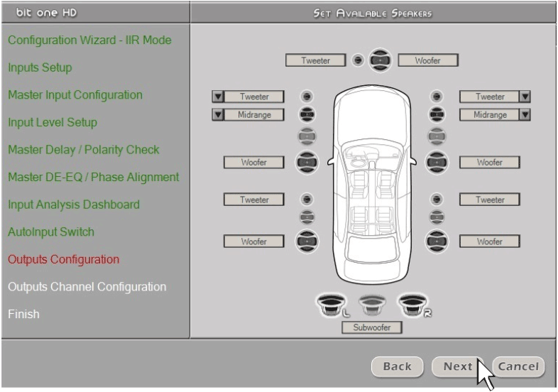The width and height of the screenshot is (558, 392).
Task: Toggle the greyed rear left midrange speaker icon
Action: pyautogui.click(x=307, y=217)
